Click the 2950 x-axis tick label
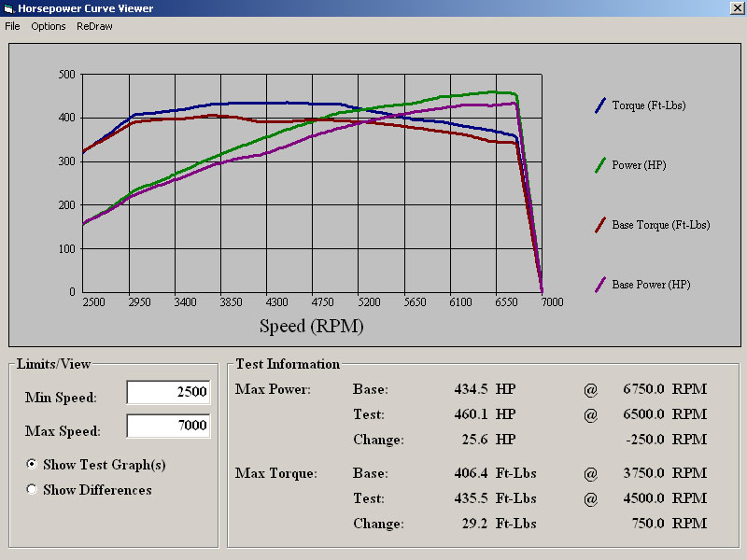 139,301
